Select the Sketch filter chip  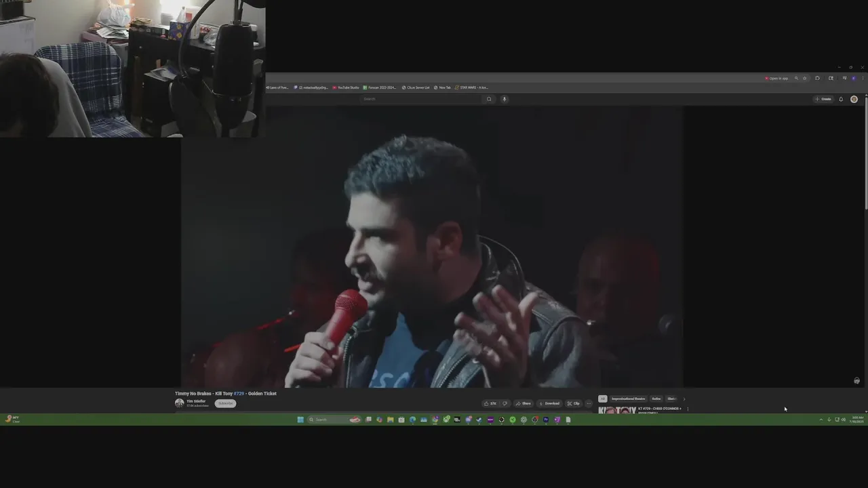[671, 399]
